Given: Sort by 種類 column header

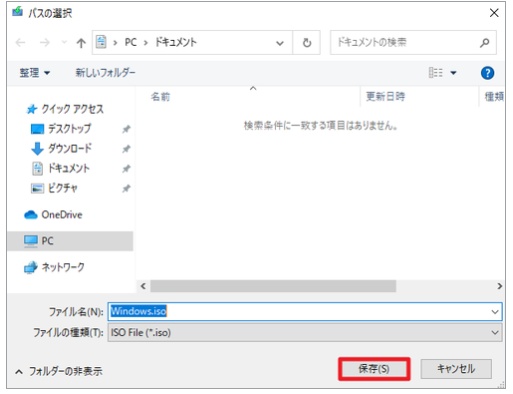Looking at the screenshot, I should (494, 97).
